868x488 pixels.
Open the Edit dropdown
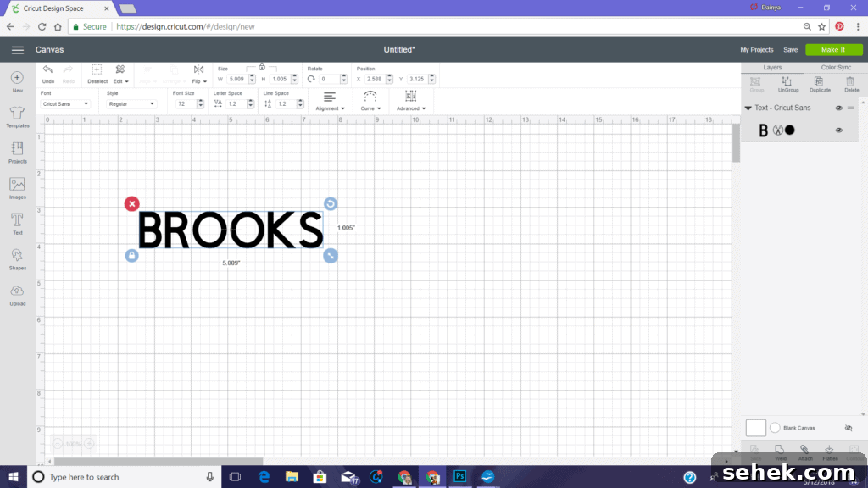click(120, 74)
